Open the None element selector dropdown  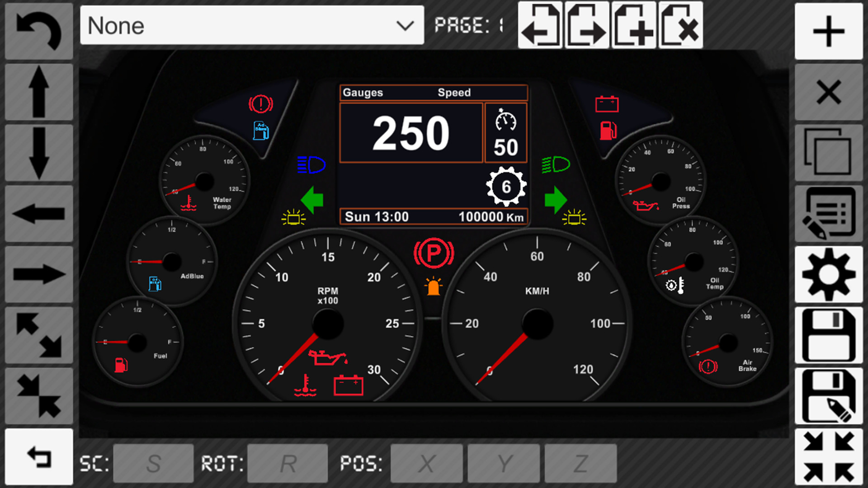(251, 26)
